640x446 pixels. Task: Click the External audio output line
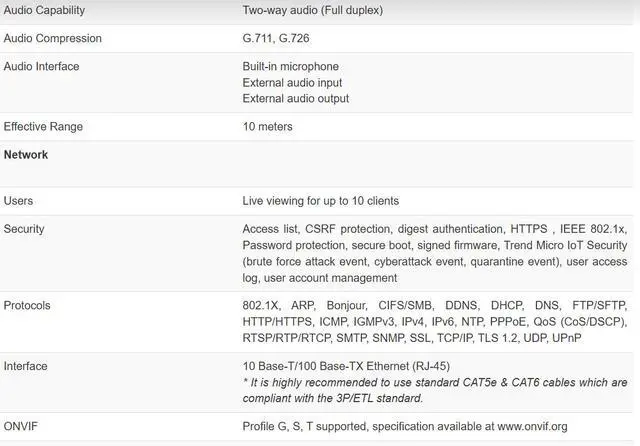(x=296, y=98)
